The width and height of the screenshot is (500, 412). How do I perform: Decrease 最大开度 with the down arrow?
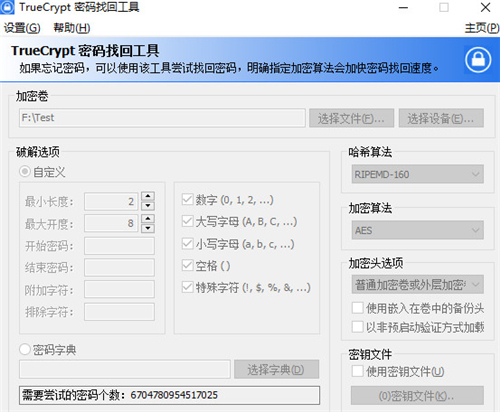click(x=148, y=228)
